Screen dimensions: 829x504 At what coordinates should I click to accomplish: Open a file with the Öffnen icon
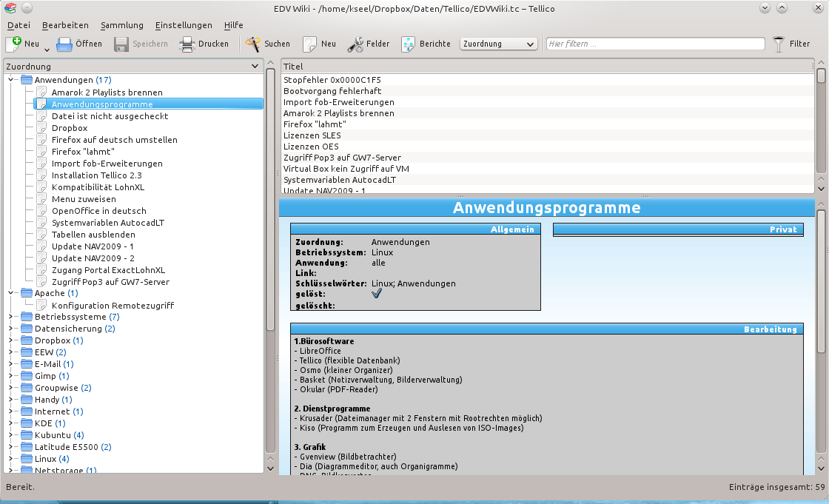(x=64, y=44)
